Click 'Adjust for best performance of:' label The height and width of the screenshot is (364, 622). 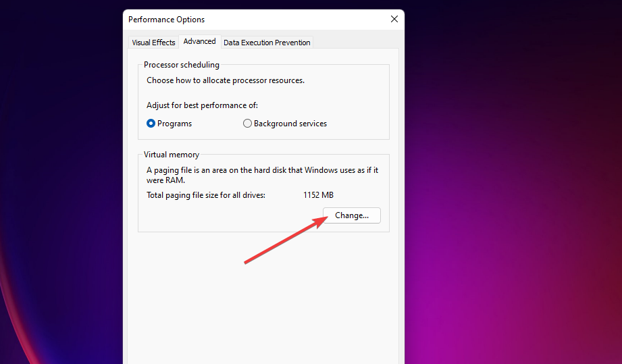[x=202, y=105]
